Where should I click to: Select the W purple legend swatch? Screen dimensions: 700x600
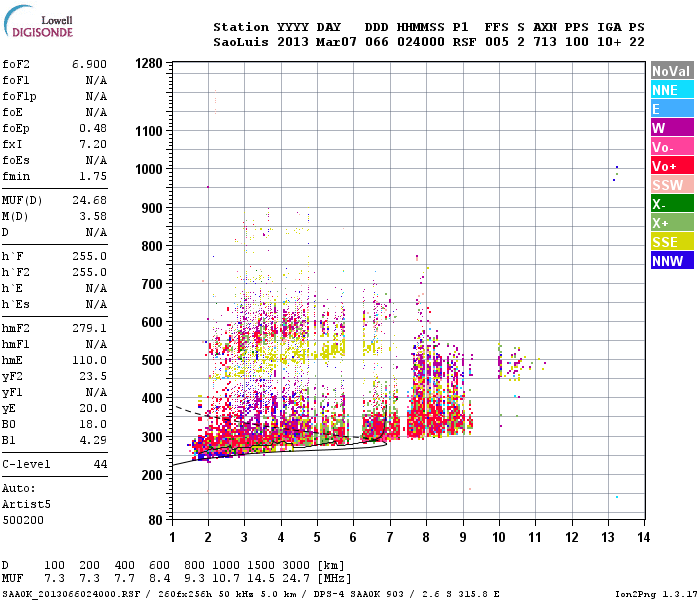point(672,128)
